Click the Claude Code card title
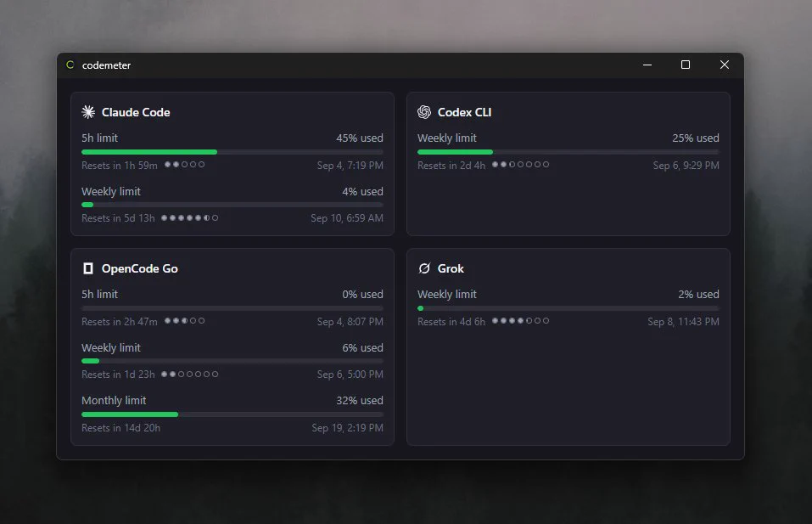Image resolution: width=812 pixels, height=524 pixels. 136,112
